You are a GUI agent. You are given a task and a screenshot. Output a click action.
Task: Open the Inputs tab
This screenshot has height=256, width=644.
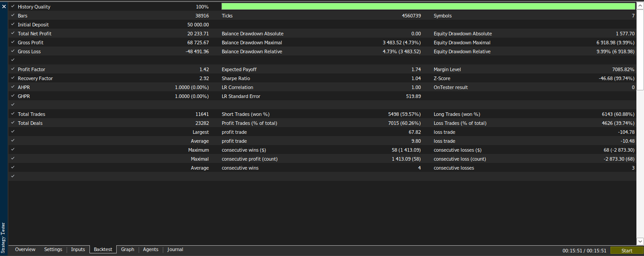pyautogui.click(x=78, y=250)
